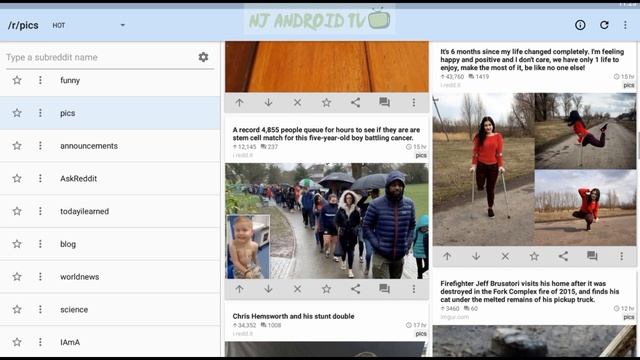View the woman in red collage photo
640x360 pixels.
click(534, 169)
